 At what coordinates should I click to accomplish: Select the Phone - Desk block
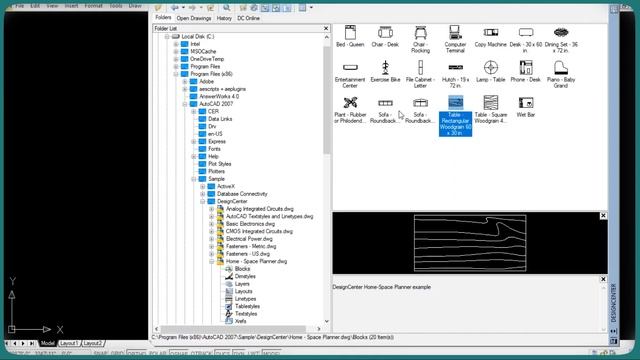526,71
